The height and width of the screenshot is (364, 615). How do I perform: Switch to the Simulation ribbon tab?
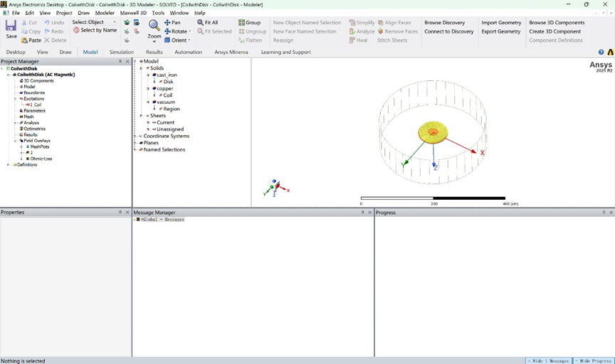click(122, 52)
